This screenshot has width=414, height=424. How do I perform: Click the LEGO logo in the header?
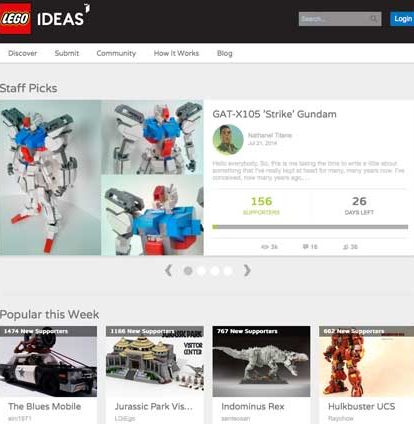click(x=15, y=18)
